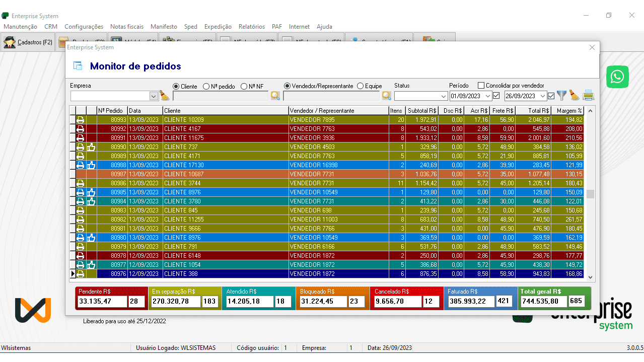Open the start date 01/09/2023 dropdown
This screenshot has height=362, width=644.
click(x=488, y=96)
